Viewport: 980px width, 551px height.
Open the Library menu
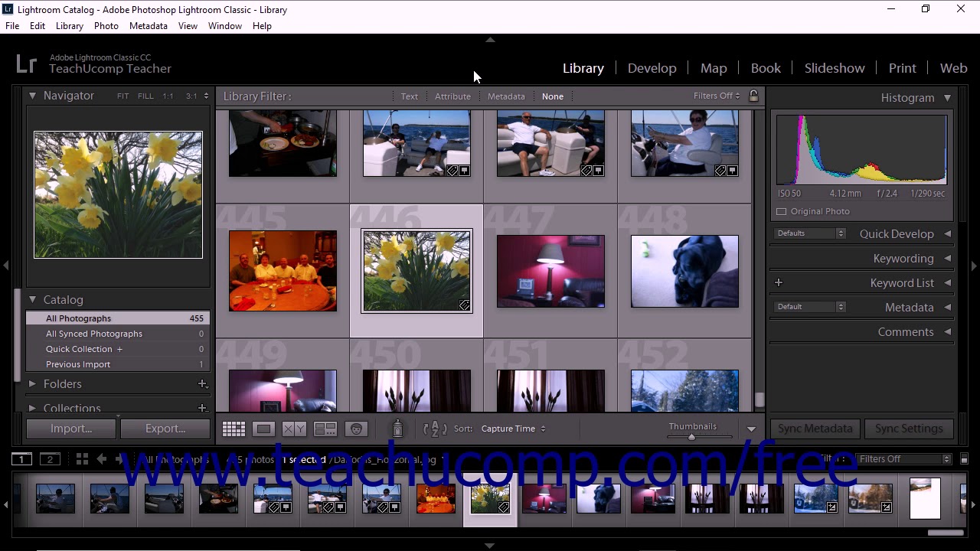coord(70,26)
